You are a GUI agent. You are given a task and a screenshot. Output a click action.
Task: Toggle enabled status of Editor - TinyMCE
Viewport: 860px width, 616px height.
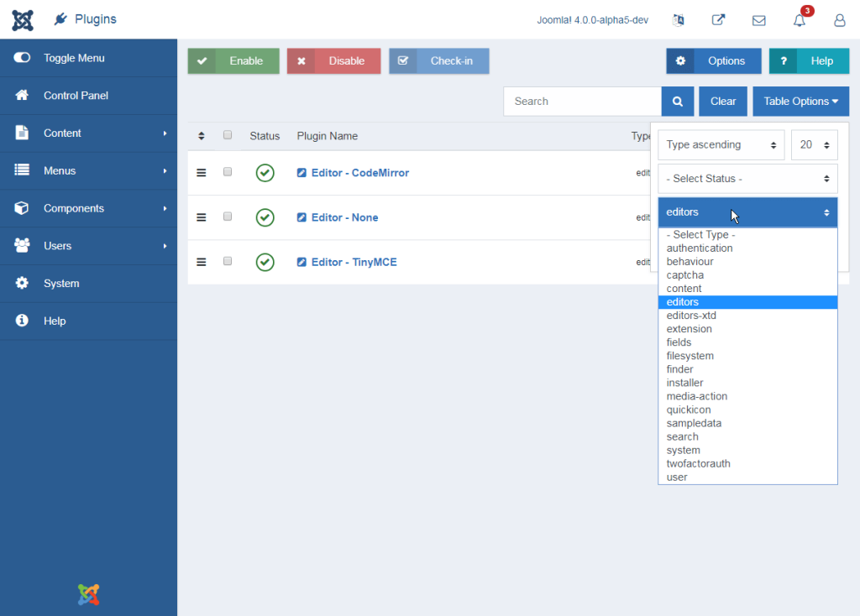[x=265, y=262]
